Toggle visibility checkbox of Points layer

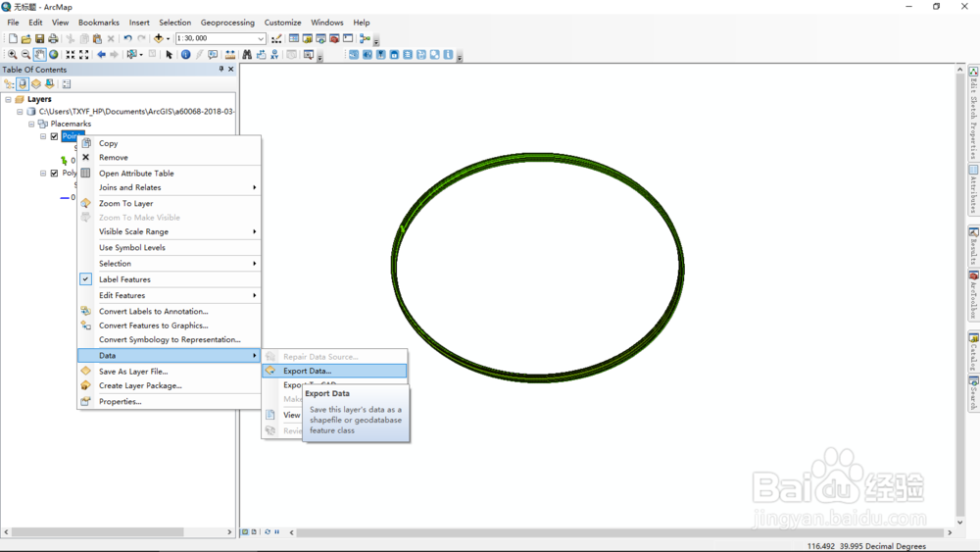54,136
